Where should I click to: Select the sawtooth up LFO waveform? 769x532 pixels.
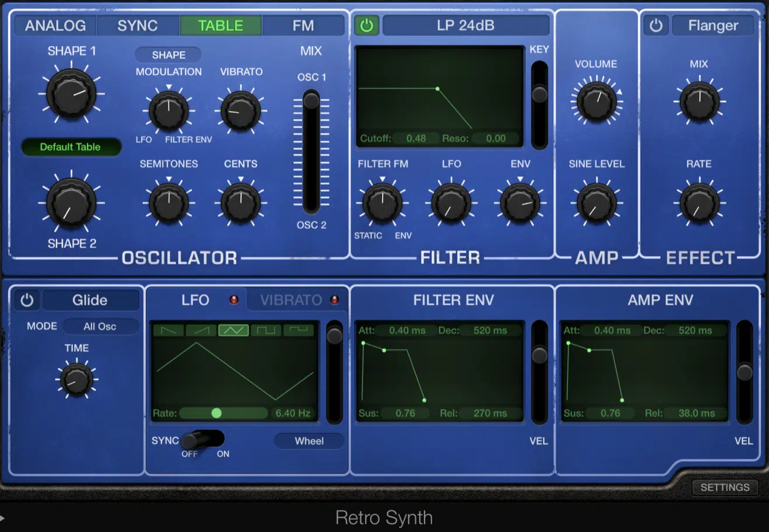(x=201, y=330)
